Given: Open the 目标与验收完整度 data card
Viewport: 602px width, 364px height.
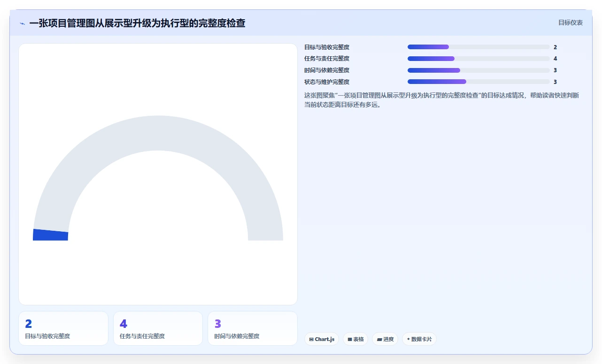Looking at the screenshot, I should point(63,328).
